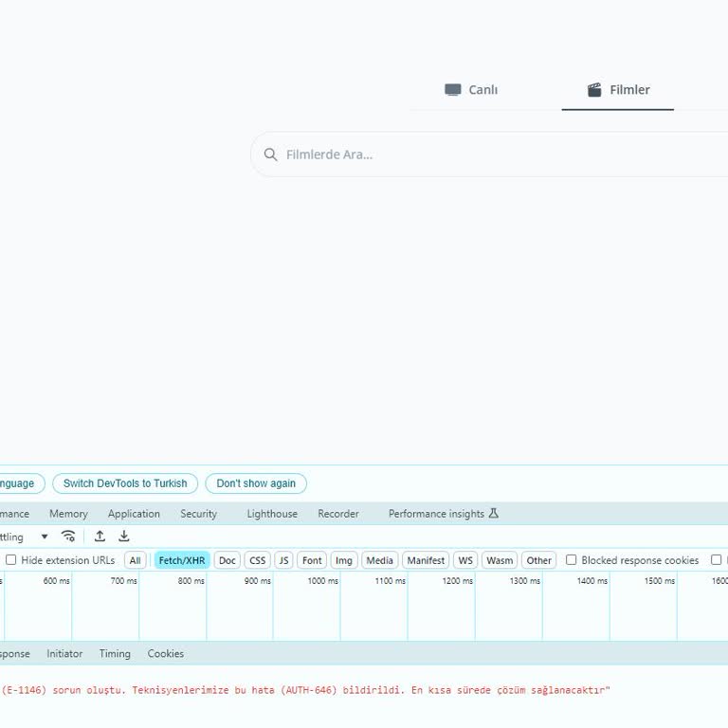Select the Fetch/XHR filter

(182, 560)
